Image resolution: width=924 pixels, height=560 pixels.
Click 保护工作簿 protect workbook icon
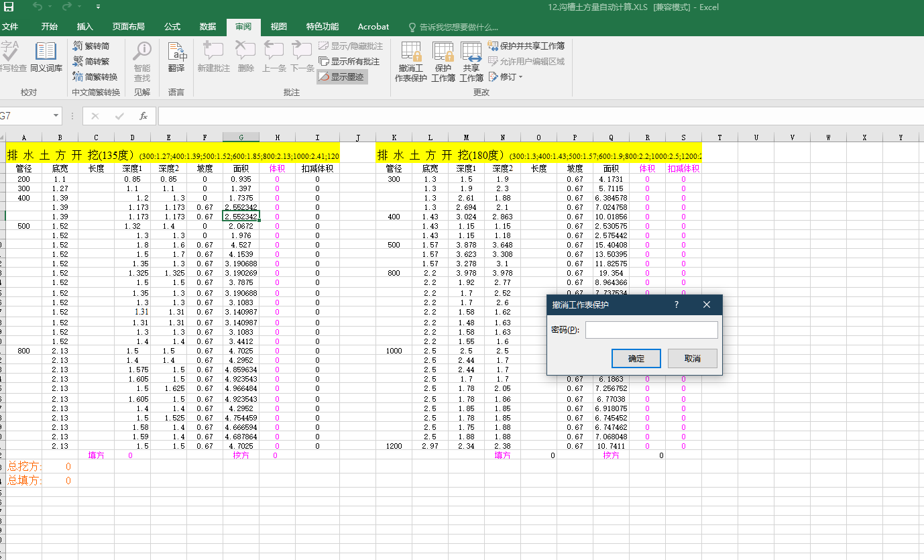[x=443, y=61]
